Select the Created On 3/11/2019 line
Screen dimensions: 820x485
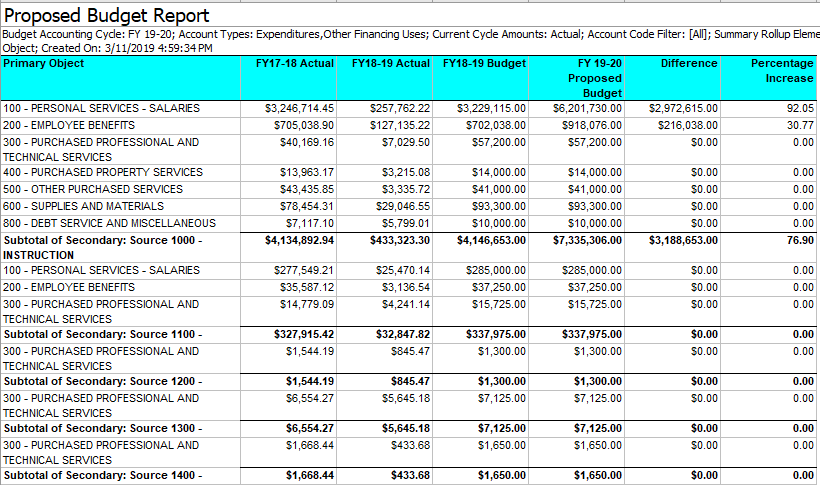[127, 48]
